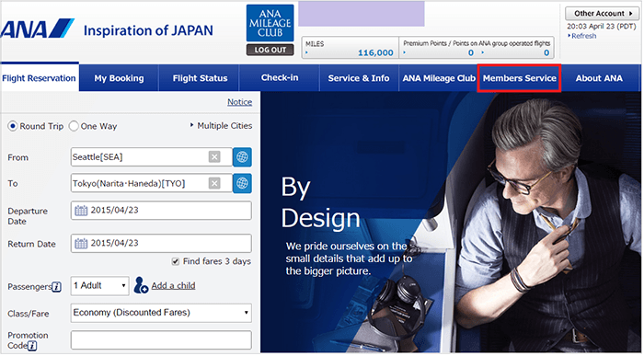This screenshot has width=644, height=356.
Task: Clear the To field Tokyo entry
Action: (214, 183)
